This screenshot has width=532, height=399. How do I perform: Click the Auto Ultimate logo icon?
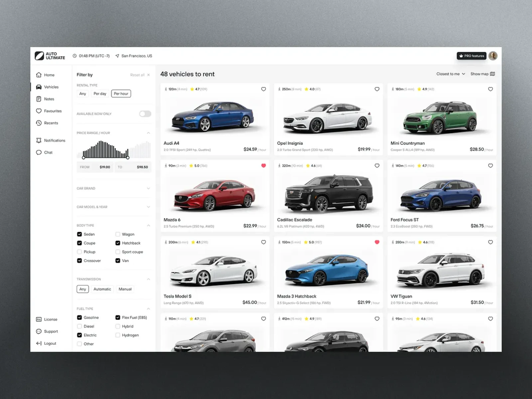pyautogui.click(x=39, y=56)
